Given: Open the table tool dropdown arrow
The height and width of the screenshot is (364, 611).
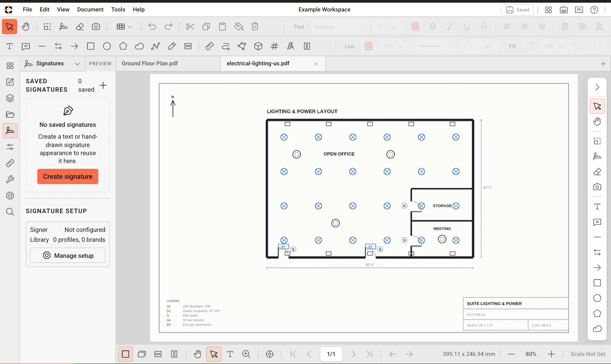Looking at the screenshot, I should point(129,27).
